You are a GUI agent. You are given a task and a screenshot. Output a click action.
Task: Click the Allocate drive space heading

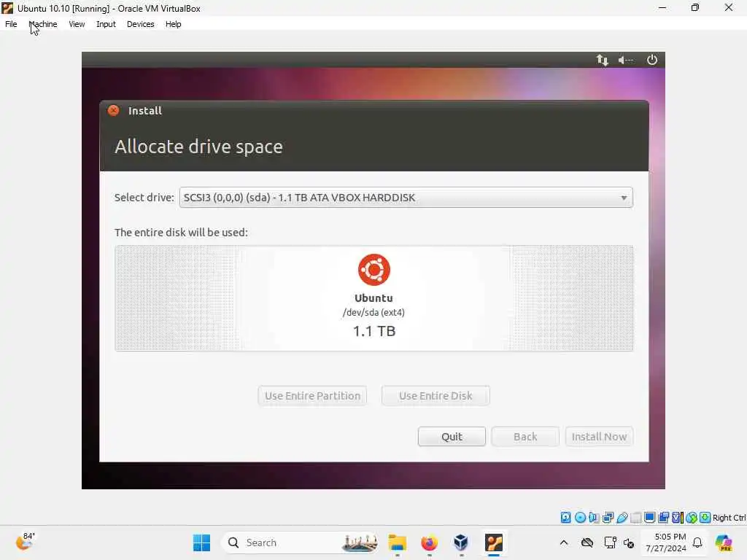198,147
